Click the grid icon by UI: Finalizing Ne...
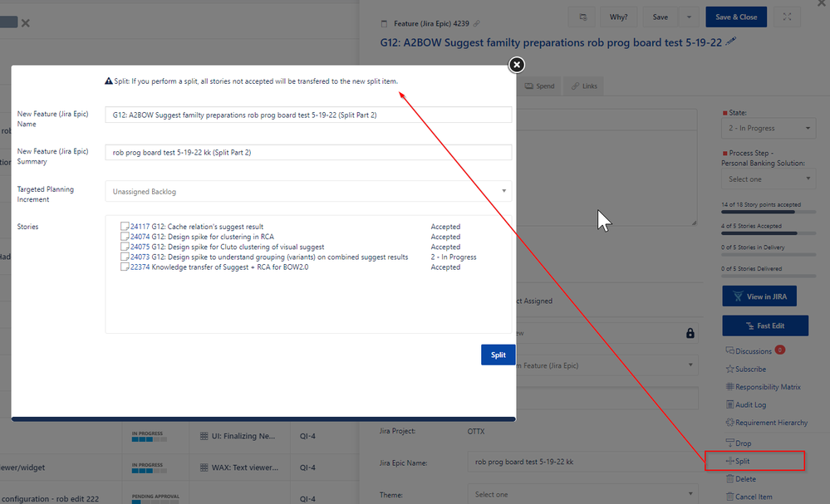This screenshot has height=504, width=830. pyautogui.click(x=204, y=436)
